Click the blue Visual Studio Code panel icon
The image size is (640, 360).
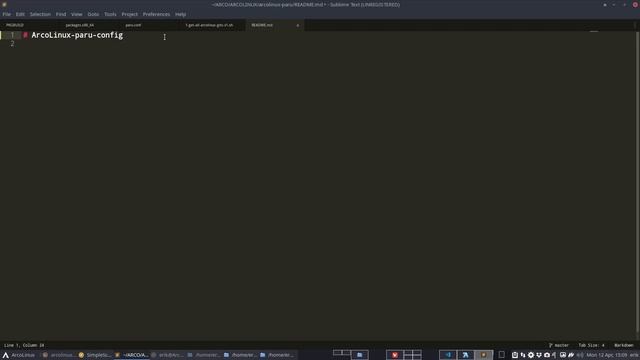point(448,355)
